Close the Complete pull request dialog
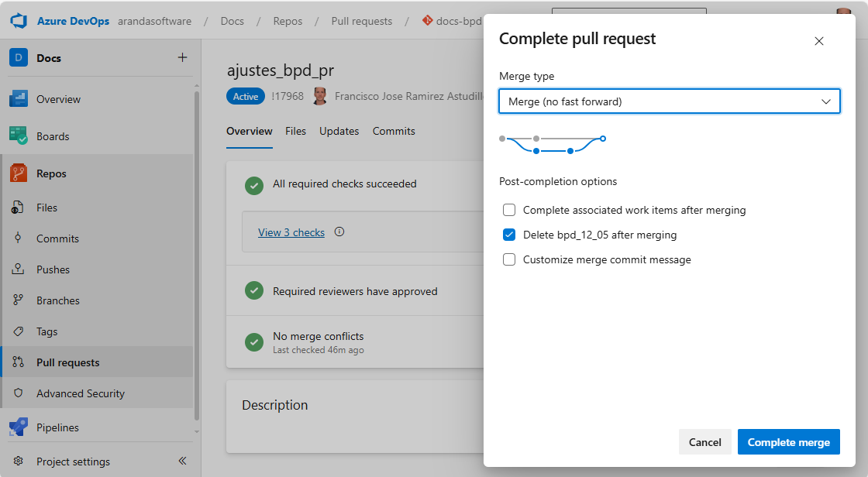The width and height of the screenshot is (868, 477). (x=818, y=41)
